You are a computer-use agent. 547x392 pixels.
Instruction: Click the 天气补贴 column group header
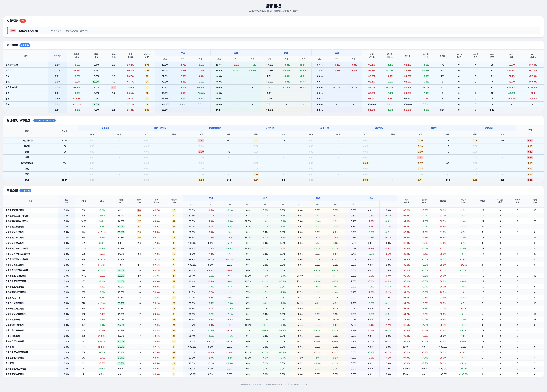pyautogui.click(x=270, y=128)
